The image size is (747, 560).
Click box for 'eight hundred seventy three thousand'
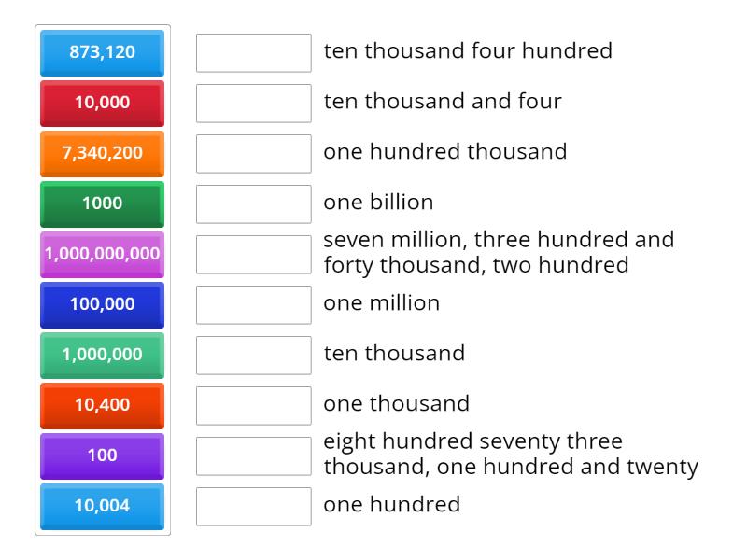click(x=253, y=455)
